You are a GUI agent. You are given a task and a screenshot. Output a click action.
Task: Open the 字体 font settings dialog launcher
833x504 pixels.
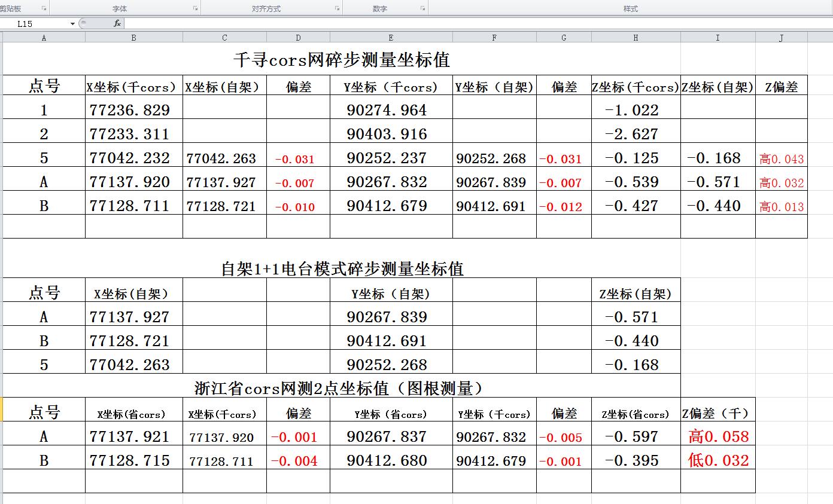(x=196, y=8)
